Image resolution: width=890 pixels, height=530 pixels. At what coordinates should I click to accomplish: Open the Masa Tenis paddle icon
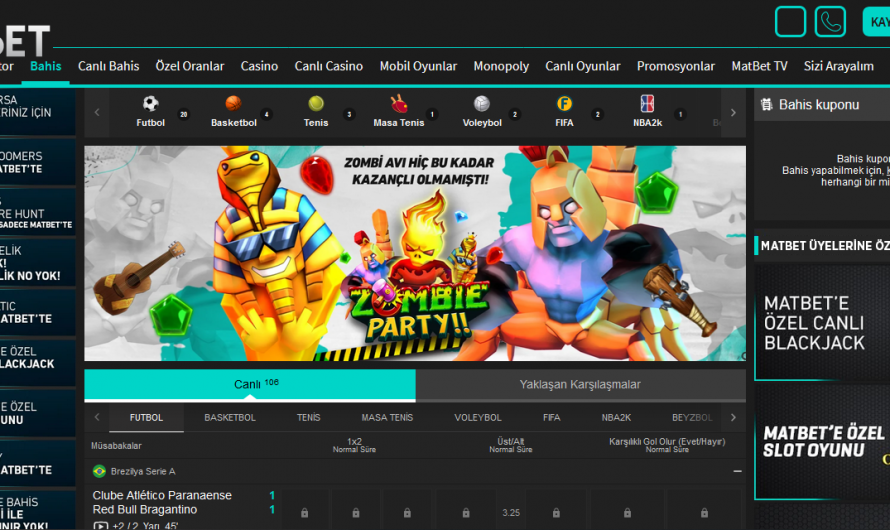click(399, 103)
